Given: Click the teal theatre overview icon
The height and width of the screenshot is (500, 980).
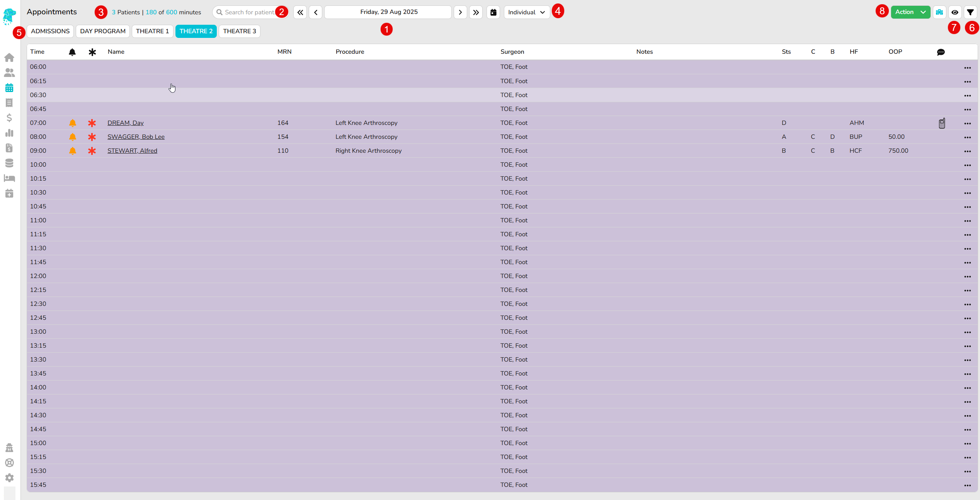Looking at the screenshot, I should (x=939, y=12).
